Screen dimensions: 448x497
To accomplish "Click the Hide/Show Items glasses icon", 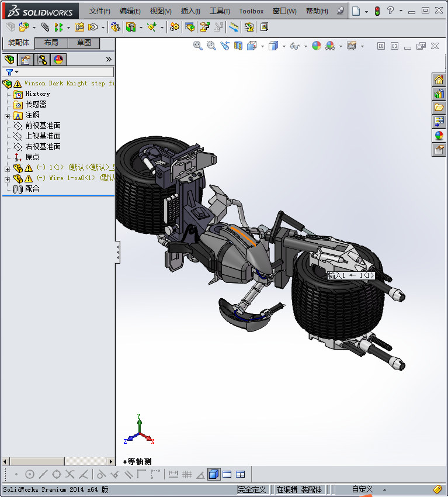I will [x=295, y=46].
